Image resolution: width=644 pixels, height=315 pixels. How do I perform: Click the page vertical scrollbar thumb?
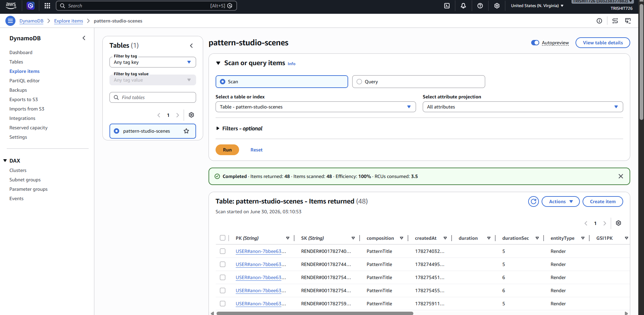point(641,62)
